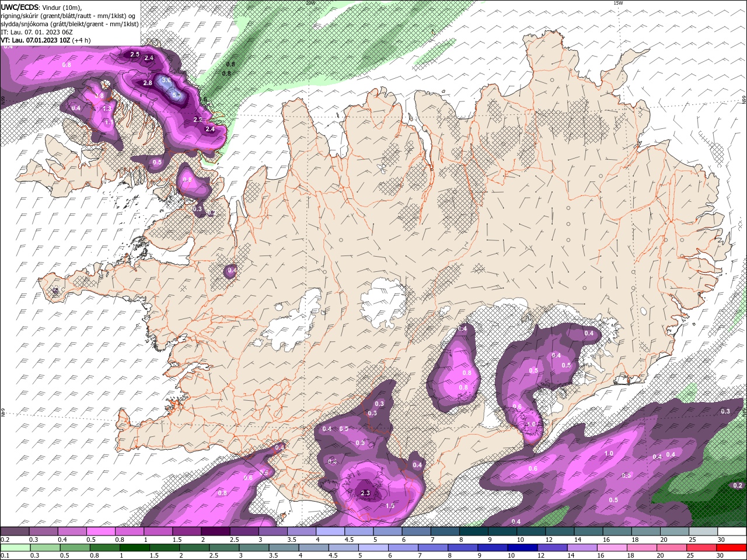Screen dimensions: 747x560
Task: Click the 'Vindur (10m)' header text
Action: (x=62, y=7)
